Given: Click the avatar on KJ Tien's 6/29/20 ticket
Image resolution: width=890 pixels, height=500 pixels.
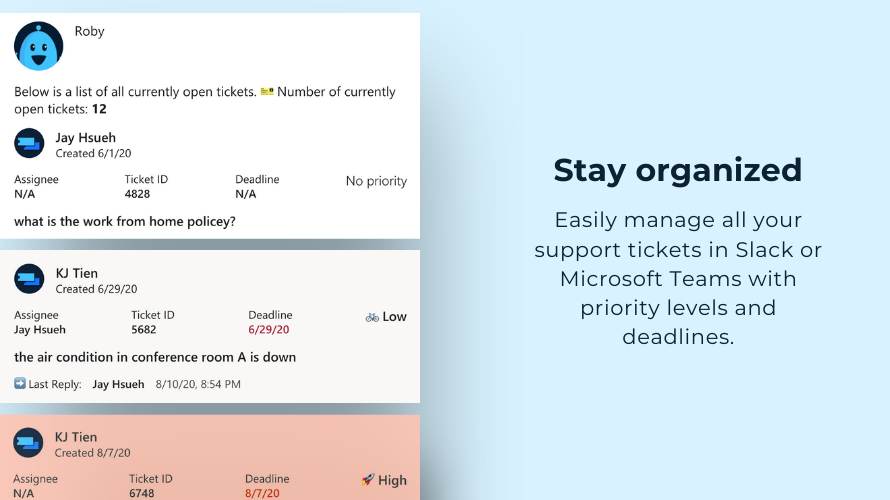Looking at the screenshot, I should tap(29, 279).
